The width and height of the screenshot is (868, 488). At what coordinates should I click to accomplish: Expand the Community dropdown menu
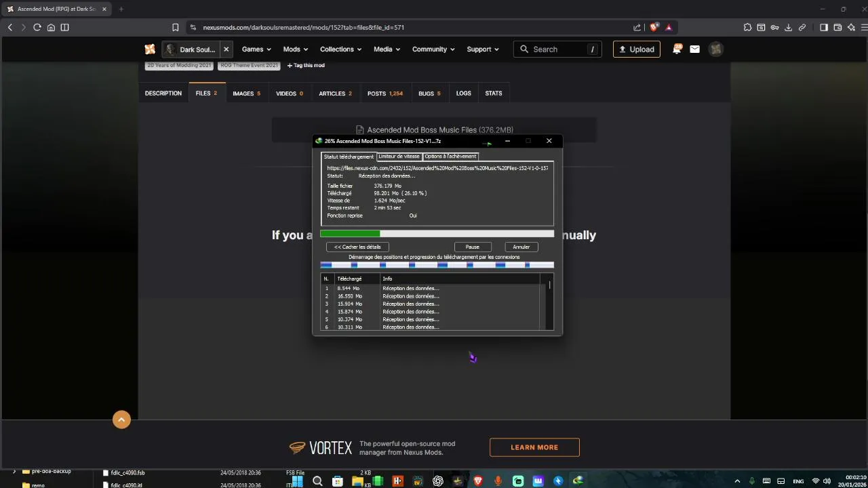coord(433,49)
